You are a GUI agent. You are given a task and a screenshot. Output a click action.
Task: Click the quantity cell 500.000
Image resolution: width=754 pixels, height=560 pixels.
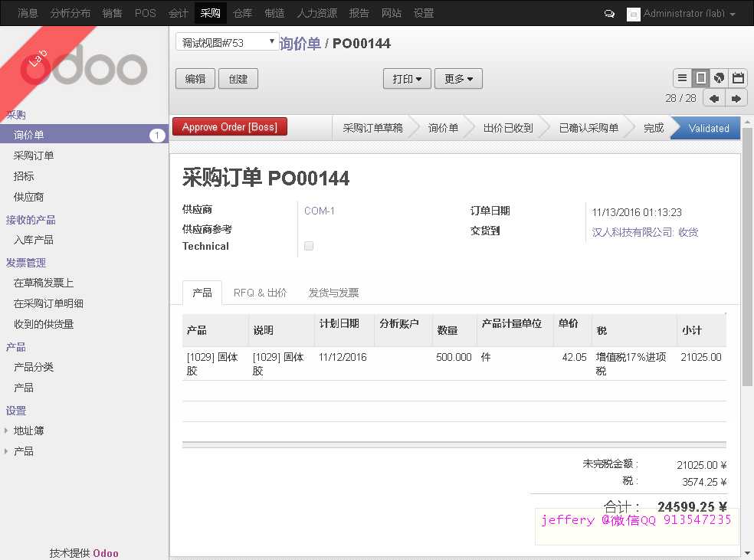pyautogui.click(x=454, y=357)
